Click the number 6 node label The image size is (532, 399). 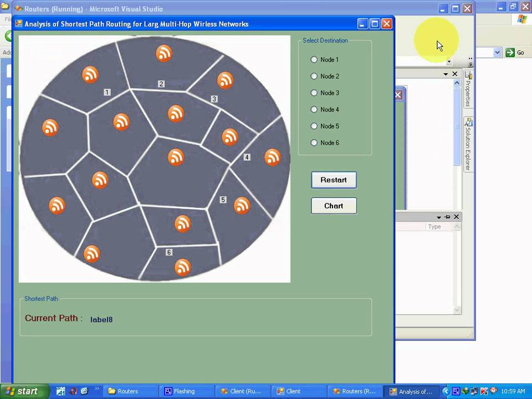(169, 253)
